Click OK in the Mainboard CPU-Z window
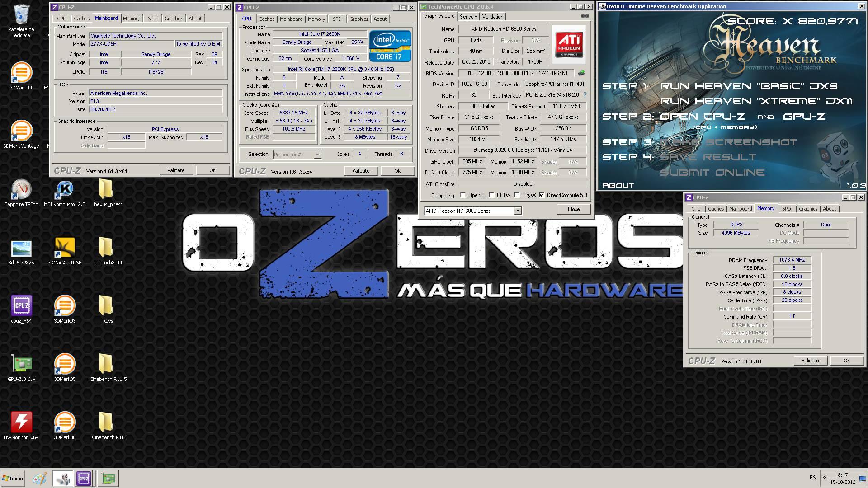 click(x=212, y=170)
